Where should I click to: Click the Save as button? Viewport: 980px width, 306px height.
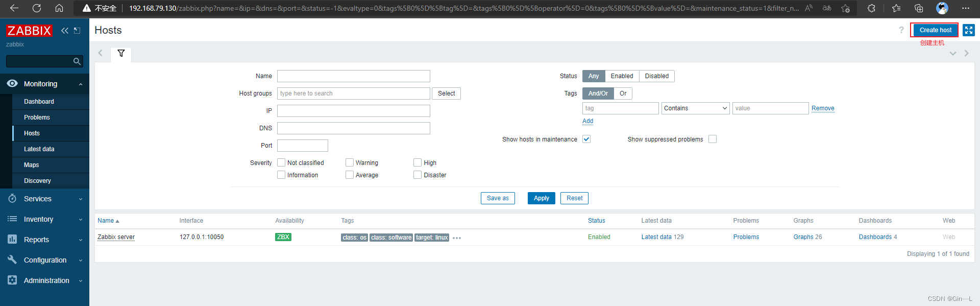coord(498,198)
